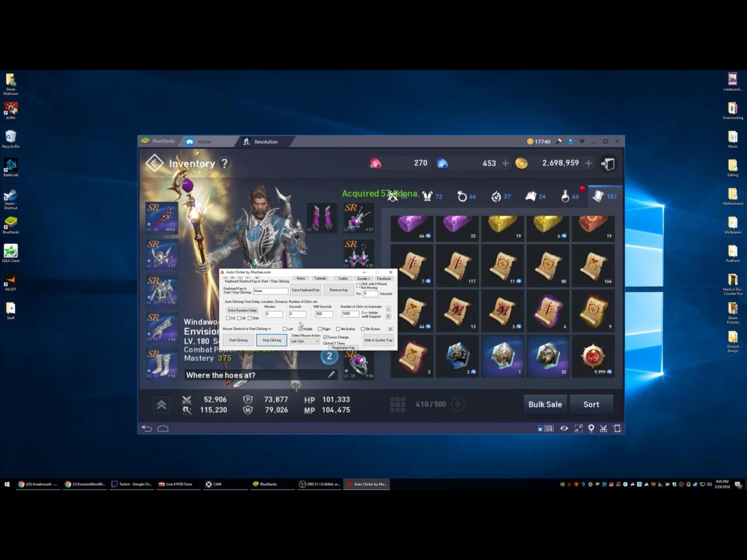Click the Android back arrow in BlueStacks
The width and height of the screenshot is (747, 560).
147,428
